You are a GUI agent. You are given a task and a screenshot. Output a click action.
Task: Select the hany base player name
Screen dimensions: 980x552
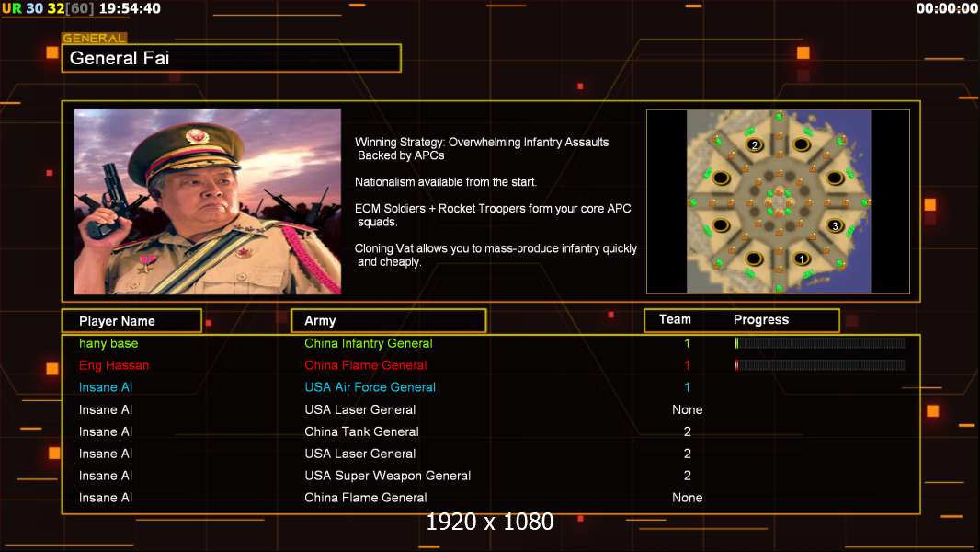[x=108, y=343]
